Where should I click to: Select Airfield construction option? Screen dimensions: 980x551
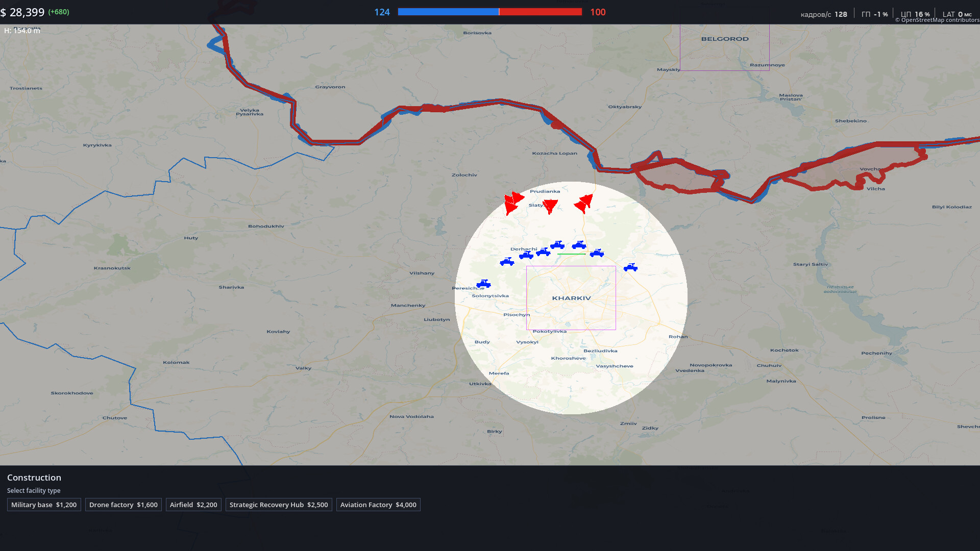point(193,505)
